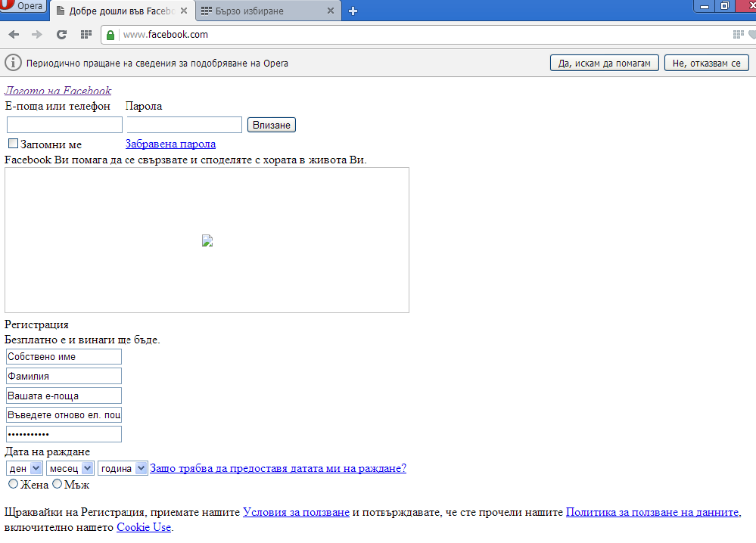Click Не, отказвам се button

(x=706, y=63)
